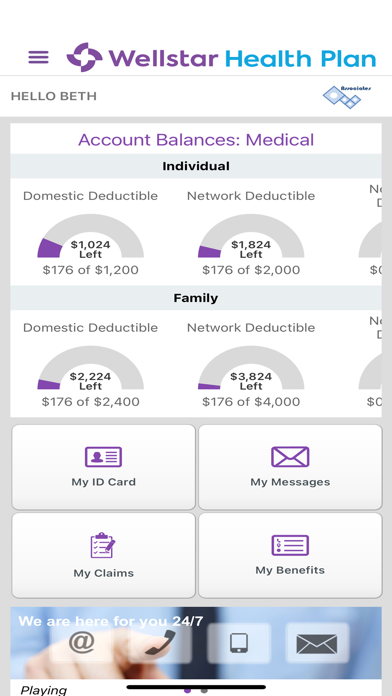Tap the envelope mail icon in banner

tap(317, 644)
